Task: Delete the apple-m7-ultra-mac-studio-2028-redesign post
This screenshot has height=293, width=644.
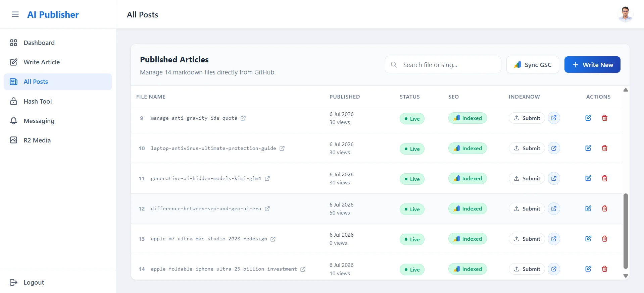Action: click(x=605, y=239)
